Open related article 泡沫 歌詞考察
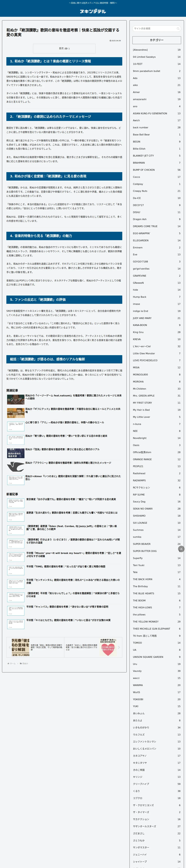 point(62,449)
